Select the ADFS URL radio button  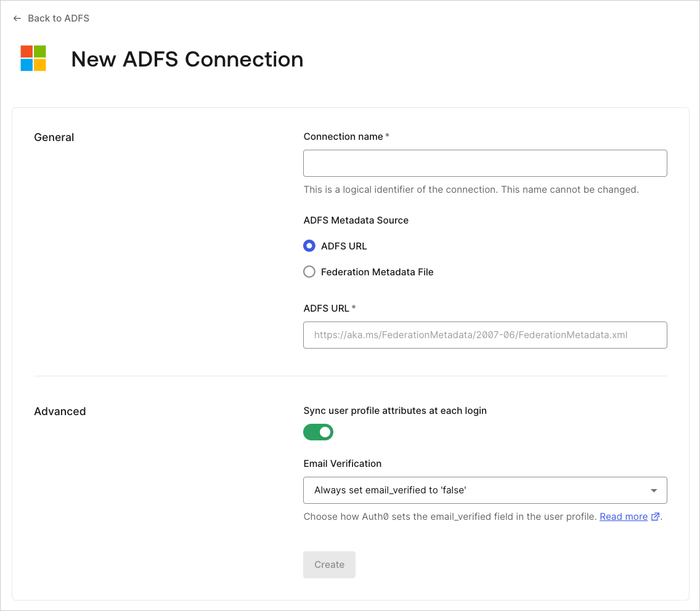(309, 246)
